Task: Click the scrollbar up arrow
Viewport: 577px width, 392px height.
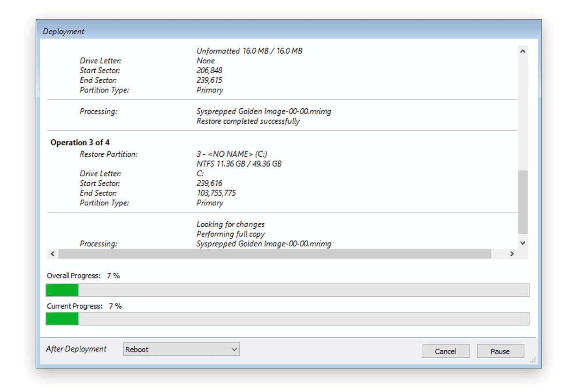Action: click(x=522, y=50)
